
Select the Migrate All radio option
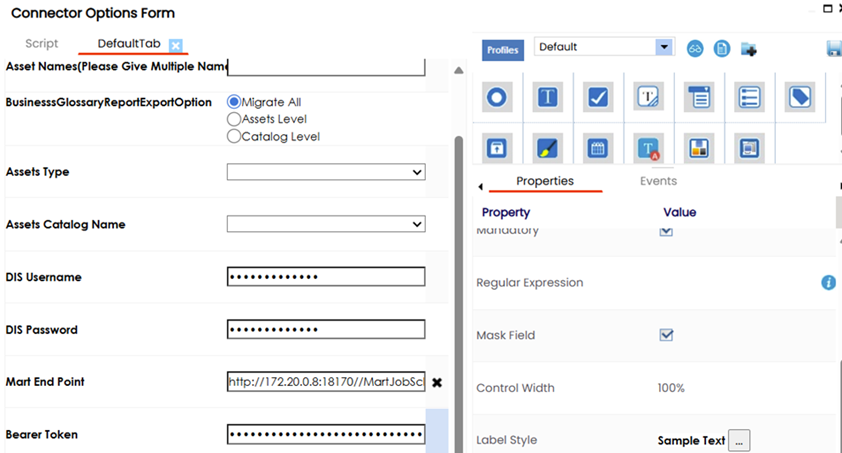(234, 102)
